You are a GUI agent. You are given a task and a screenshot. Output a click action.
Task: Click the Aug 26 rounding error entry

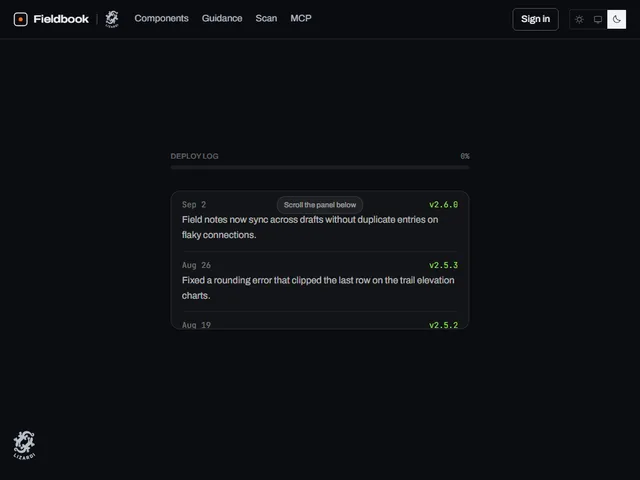[x=320, y=281]
